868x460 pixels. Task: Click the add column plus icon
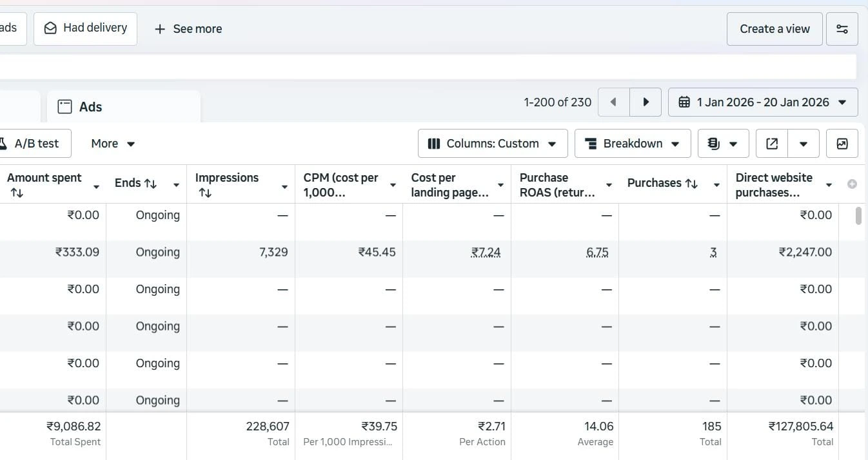coord(852,184)
